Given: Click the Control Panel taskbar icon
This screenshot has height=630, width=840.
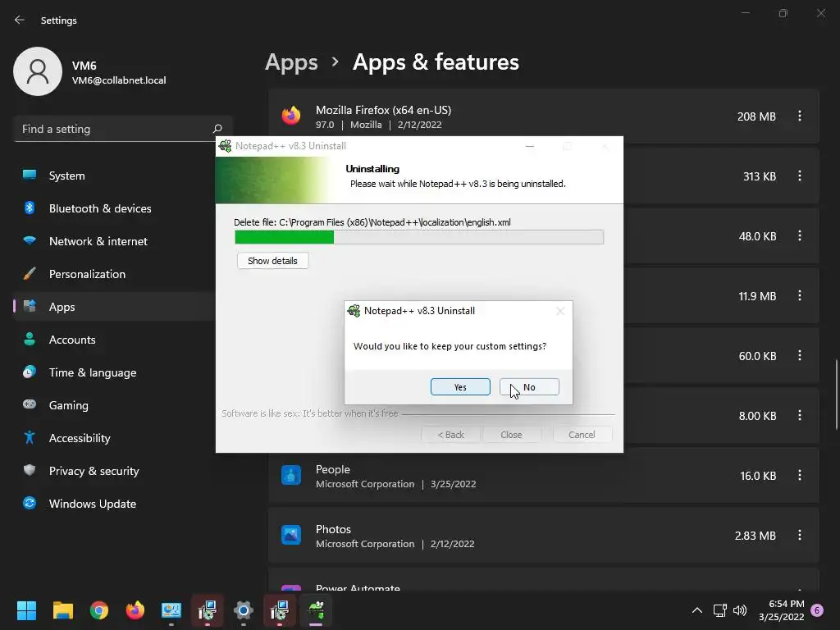Looking at the screenshot, I should click(171, 610).
